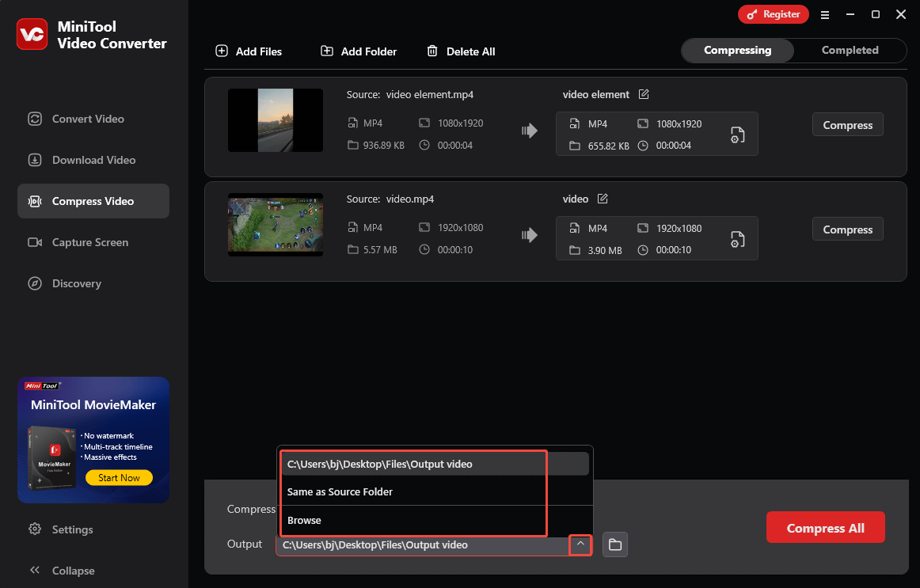This screenshot has width=920, height=588.
Task: Open output folder with folder icon
Action: pos(615,544)
